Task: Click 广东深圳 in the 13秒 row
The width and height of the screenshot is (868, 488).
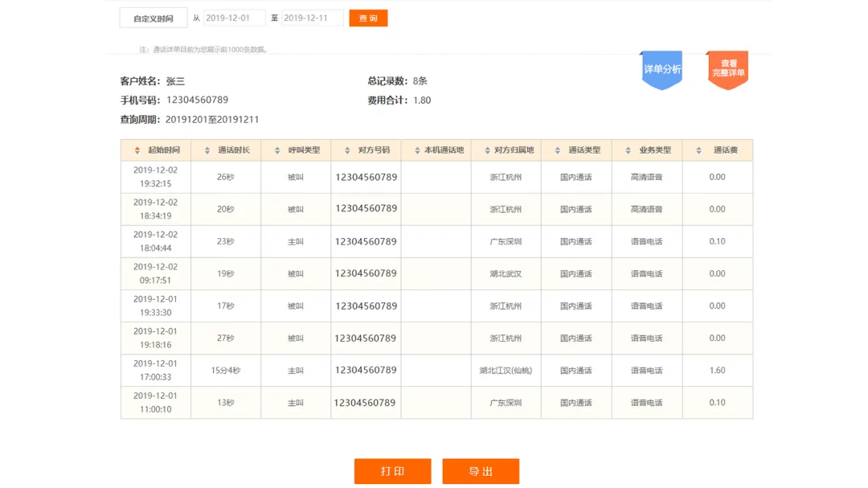Action: (506, 402)
